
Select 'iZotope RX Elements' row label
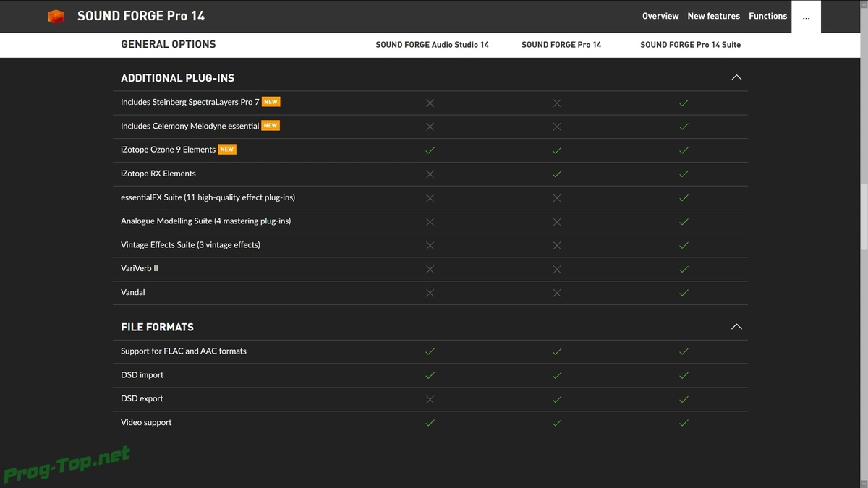pyautogui.click(x=158, y=174)
